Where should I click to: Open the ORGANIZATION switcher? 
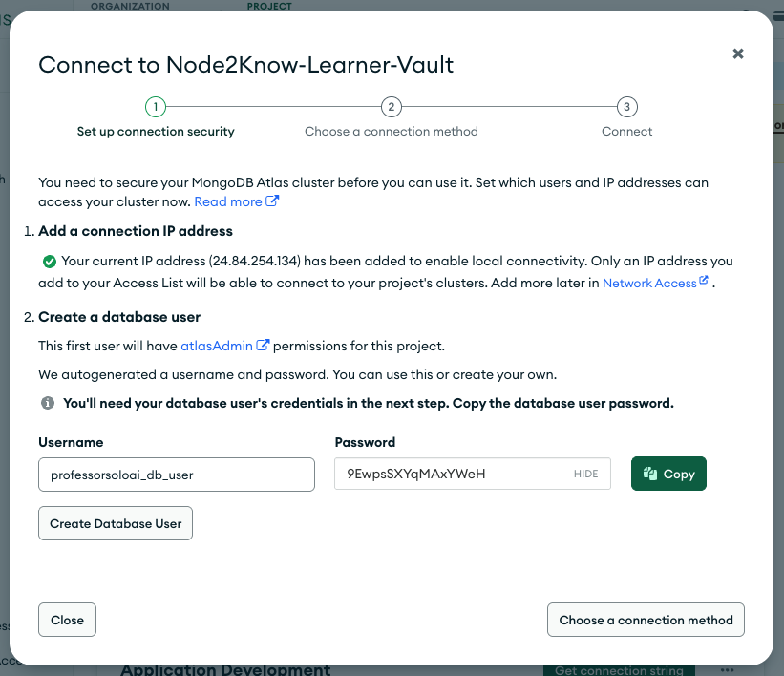click(x=130, y=6)
